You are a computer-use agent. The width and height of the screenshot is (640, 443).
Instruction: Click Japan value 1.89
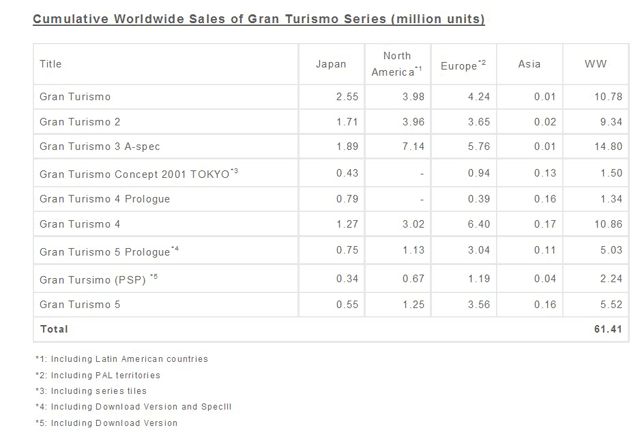point(347,146)
